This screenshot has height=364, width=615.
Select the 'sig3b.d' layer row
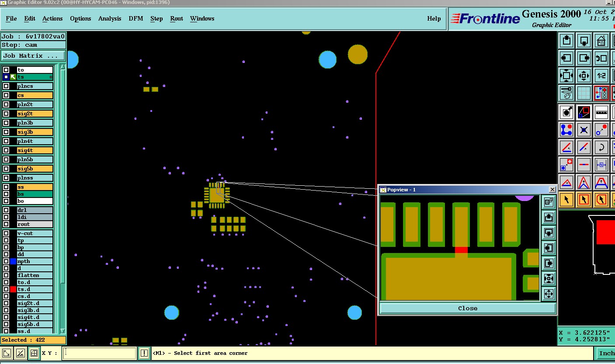pos(35,310)
